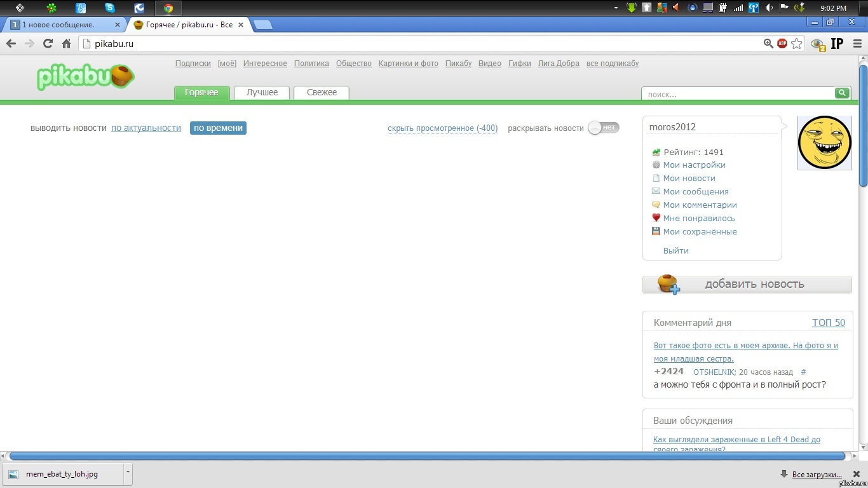Bookmark this page with the star icon
This screenshot has height=488, width=868.
(x=797, y=44)
